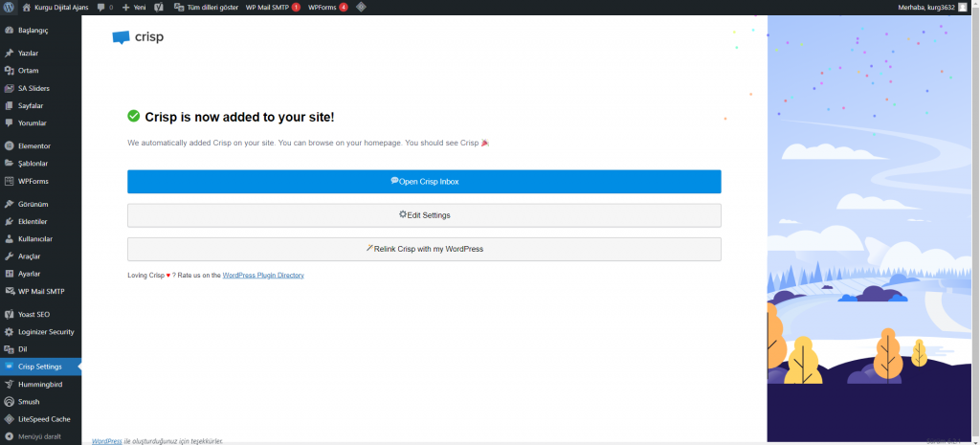Screen dimensions: 980x445
Task: Open the Şablonlar folder icon
Action: click(9, 164)
